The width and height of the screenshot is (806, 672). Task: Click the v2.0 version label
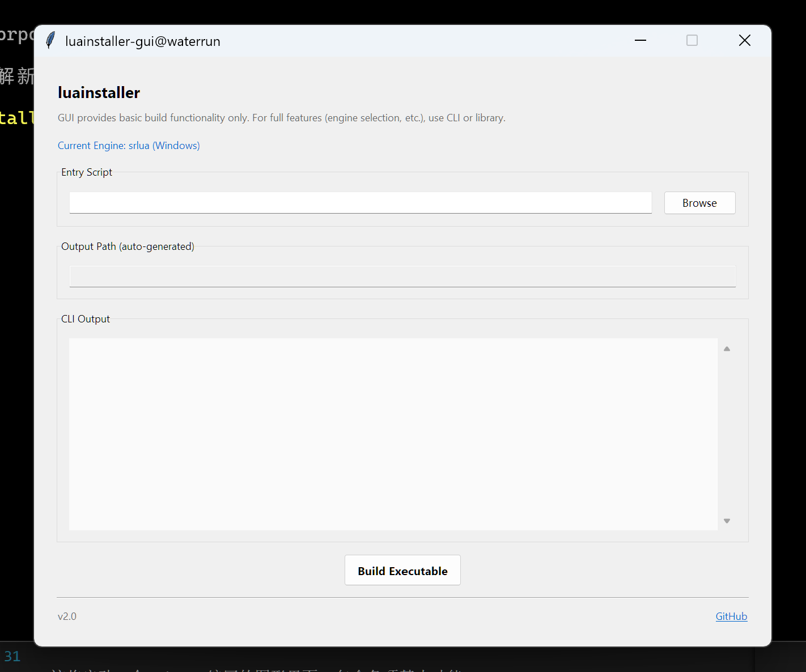coord(67,616)
